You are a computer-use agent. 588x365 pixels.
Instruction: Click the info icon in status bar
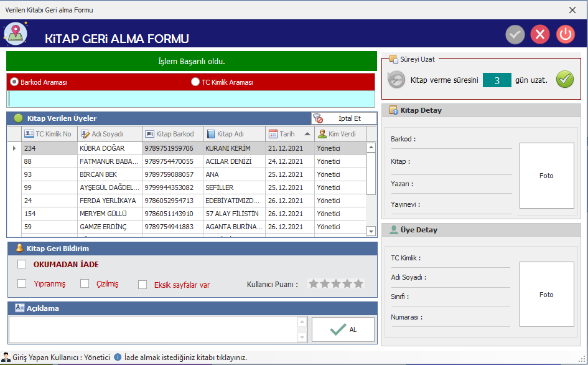(118, 357)
